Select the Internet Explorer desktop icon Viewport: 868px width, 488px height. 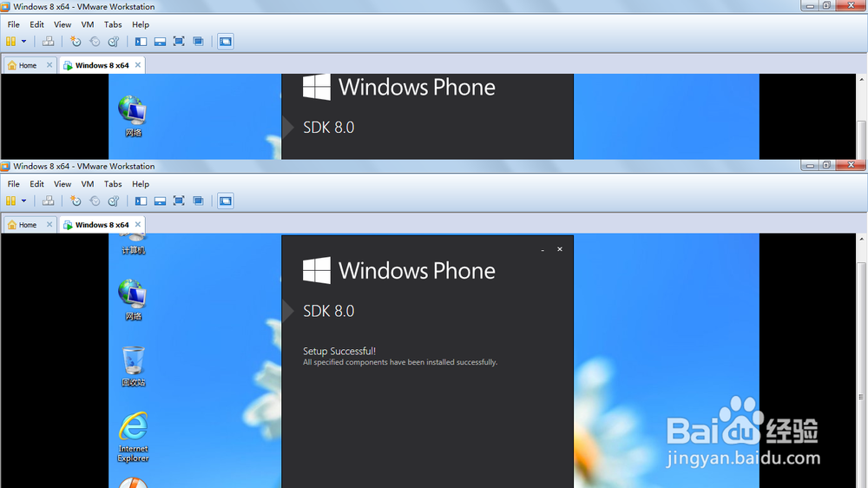133,437
